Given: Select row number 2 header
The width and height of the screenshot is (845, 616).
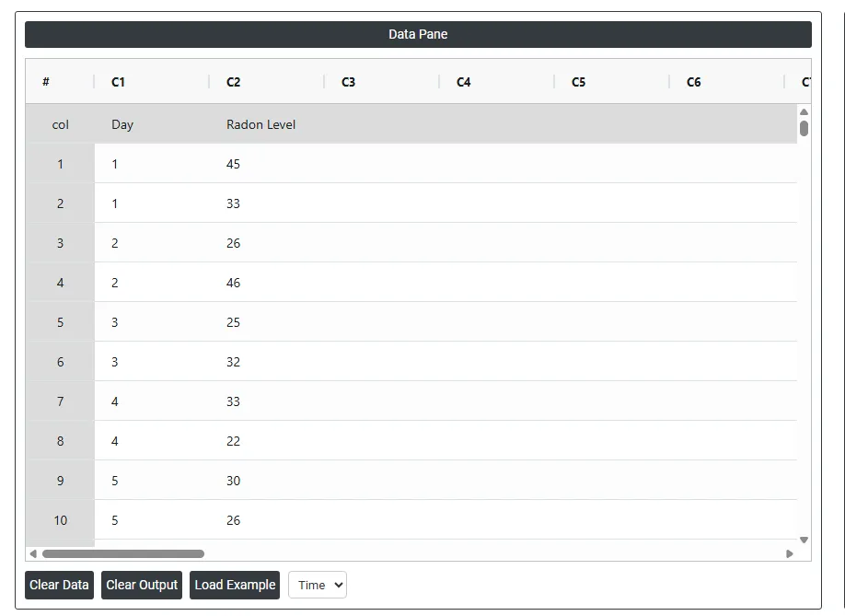Looking at the screenshot, I should [60, 203].
